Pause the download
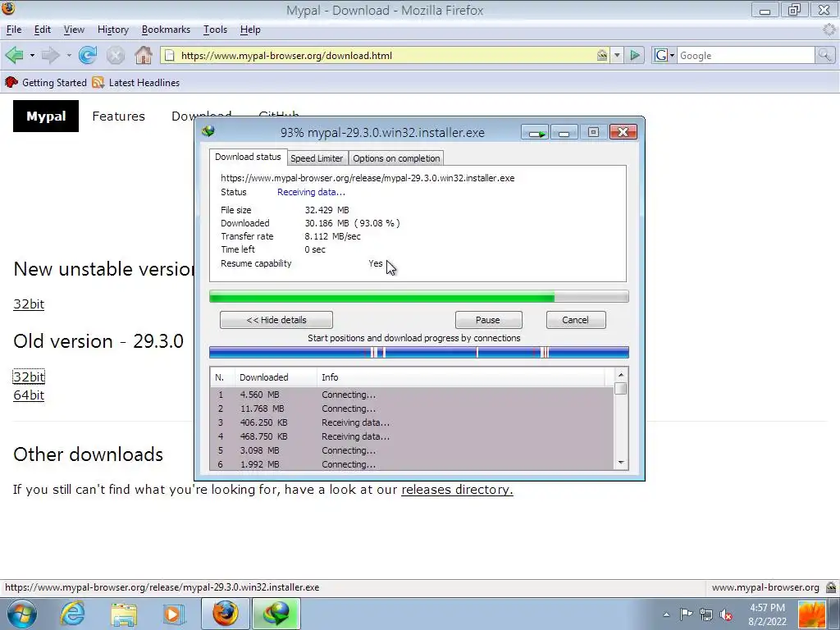The image size is (840, 630). (488, 320)
